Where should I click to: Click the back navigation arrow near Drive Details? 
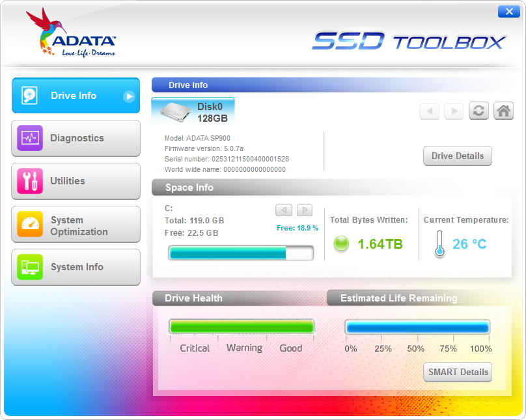click(429, 111)
